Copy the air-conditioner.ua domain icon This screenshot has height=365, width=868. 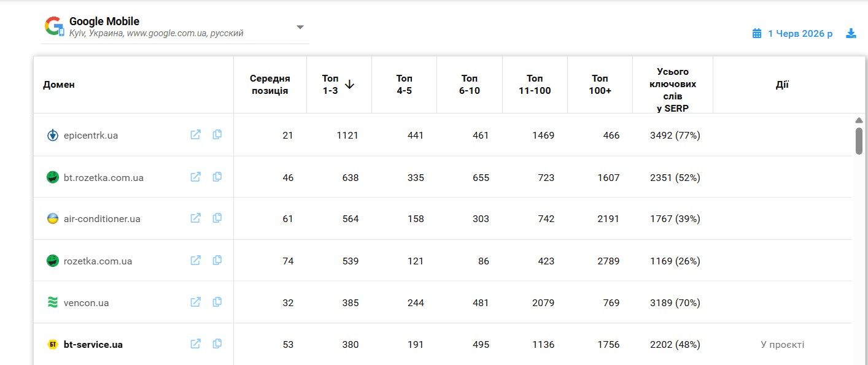(x=217, y=218)
